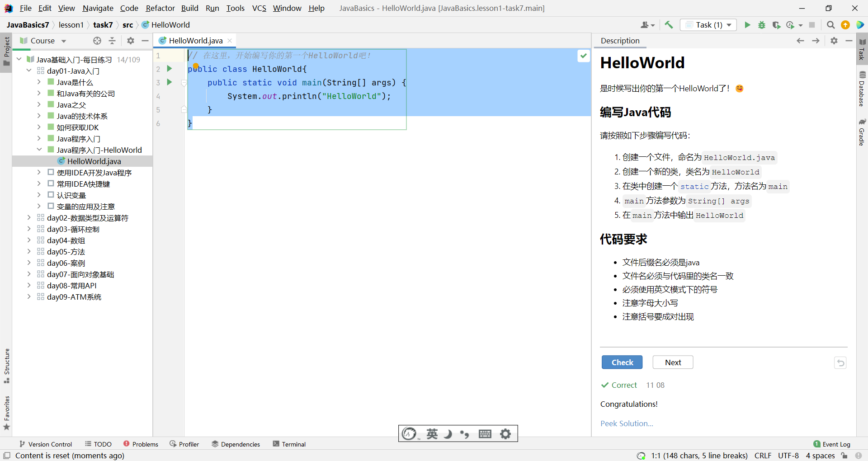
Task: Click collapse all icon in Course panel
Action: (112, 41)
